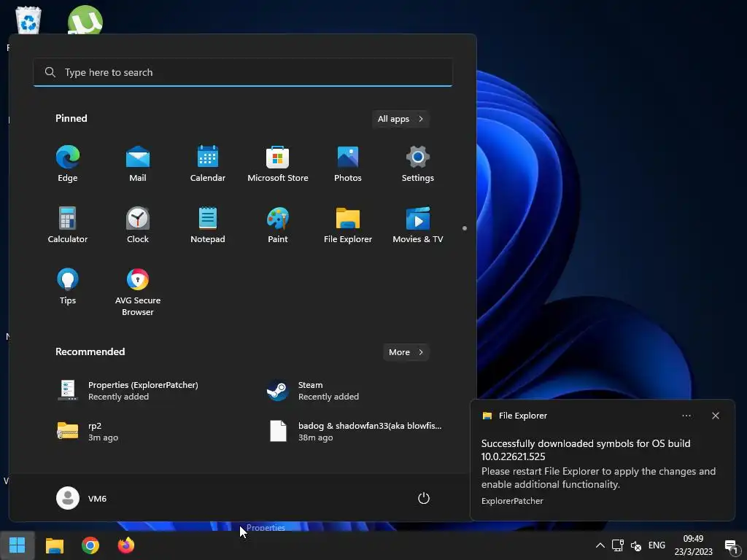Screen dimensions: 747x560
Task: Launch the Calculator app
Action: coord(68,225)
